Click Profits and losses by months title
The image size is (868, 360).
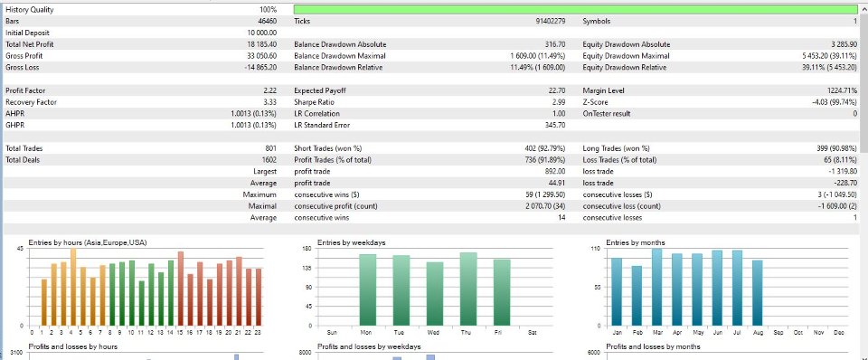click(x=653, y=346)
